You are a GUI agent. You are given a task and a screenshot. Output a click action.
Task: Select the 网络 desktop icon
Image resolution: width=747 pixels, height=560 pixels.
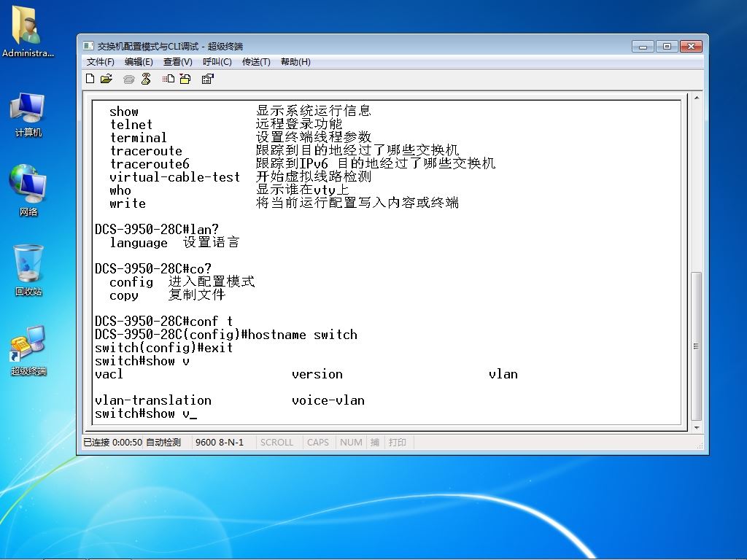pyautogui.click(x=28, y=190)
